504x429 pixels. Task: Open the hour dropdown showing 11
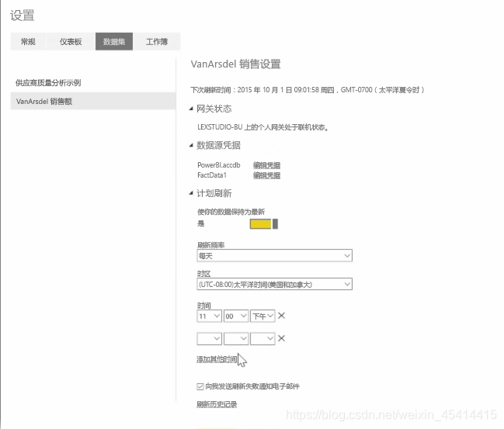209,316
